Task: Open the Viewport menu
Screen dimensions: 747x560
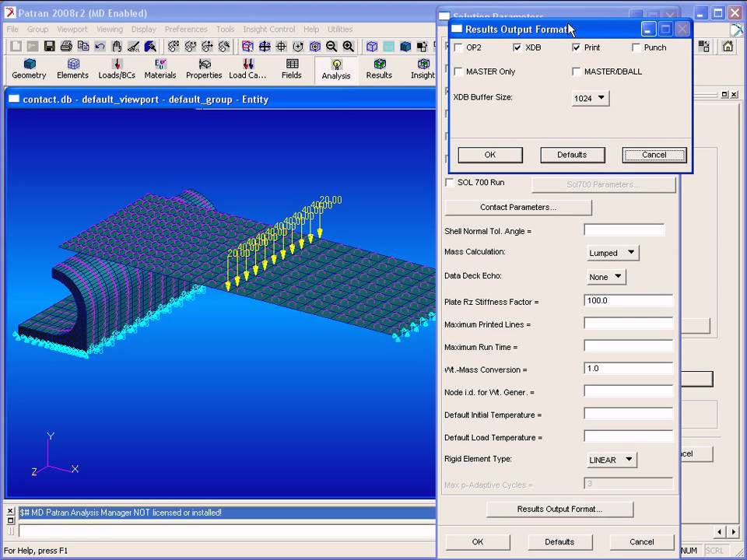Action: point(72,29)
